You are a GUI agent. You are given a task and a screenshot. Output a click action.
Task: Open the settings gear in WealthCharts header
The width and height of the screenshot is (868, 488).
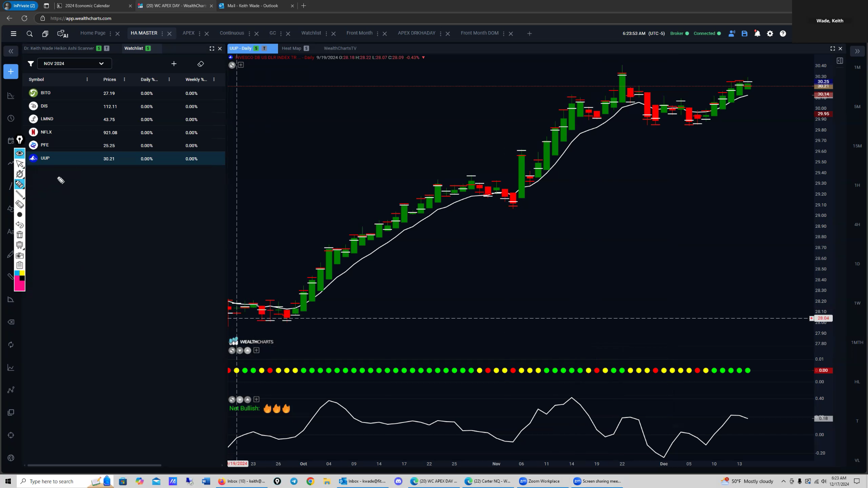click(x=770, y=33)
